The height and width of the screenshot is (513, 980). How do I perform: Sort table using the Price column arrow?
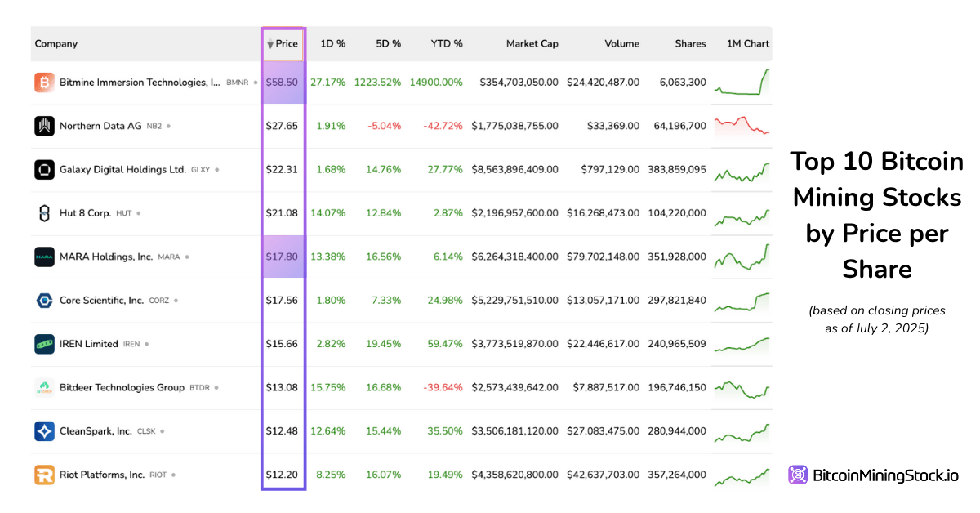click(x=270, y=44)
